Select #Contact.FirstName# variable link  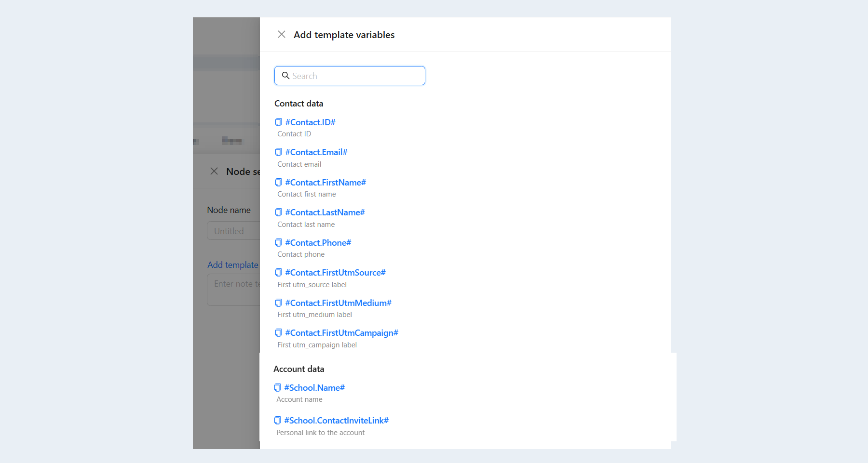(x=325, y=183)
